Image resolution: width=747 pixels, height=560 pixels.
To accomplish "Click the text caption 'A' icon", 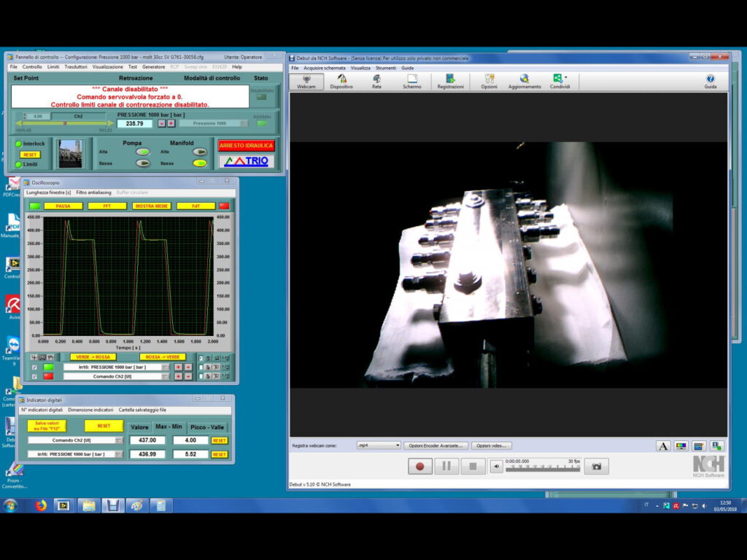I will coord(663,446).
